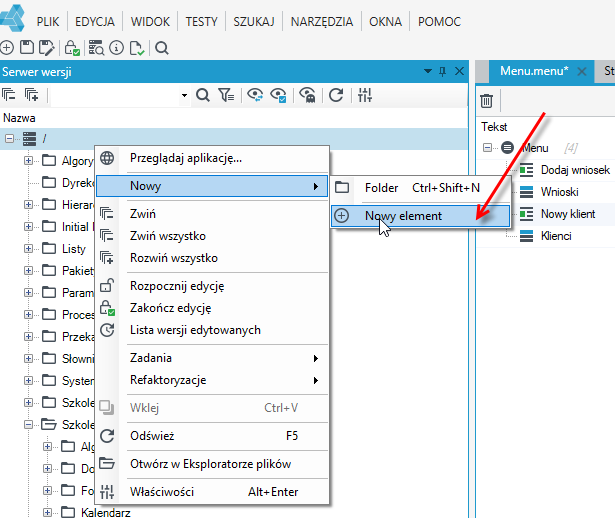Open the POMOC menu

coord(439,22)
